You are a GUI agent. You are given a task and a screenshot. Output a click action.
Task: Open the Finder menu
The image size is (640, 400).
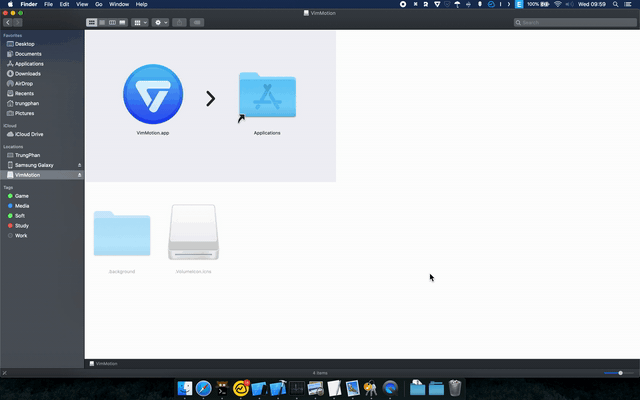tap(29, 4)
